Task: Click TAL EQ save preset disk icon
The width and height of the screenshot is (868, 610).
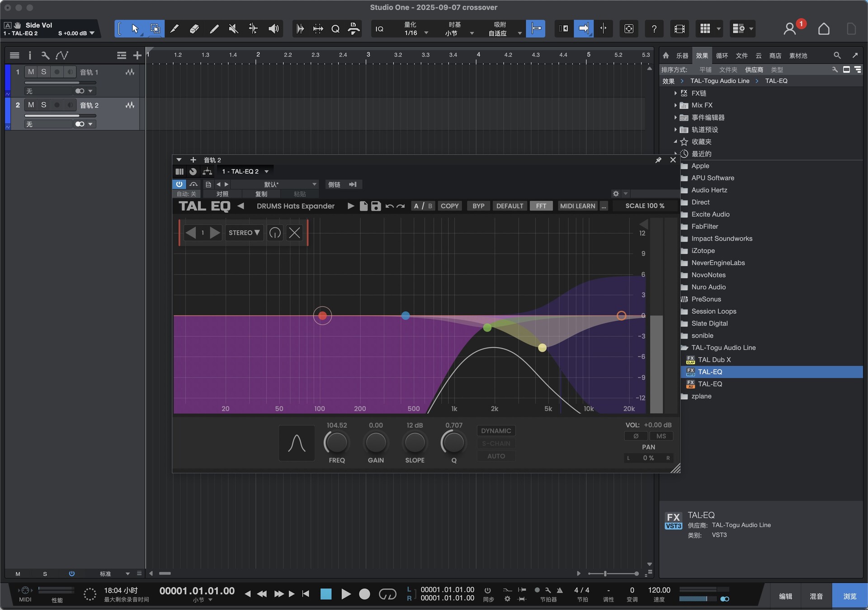Action: click(376, 206)
